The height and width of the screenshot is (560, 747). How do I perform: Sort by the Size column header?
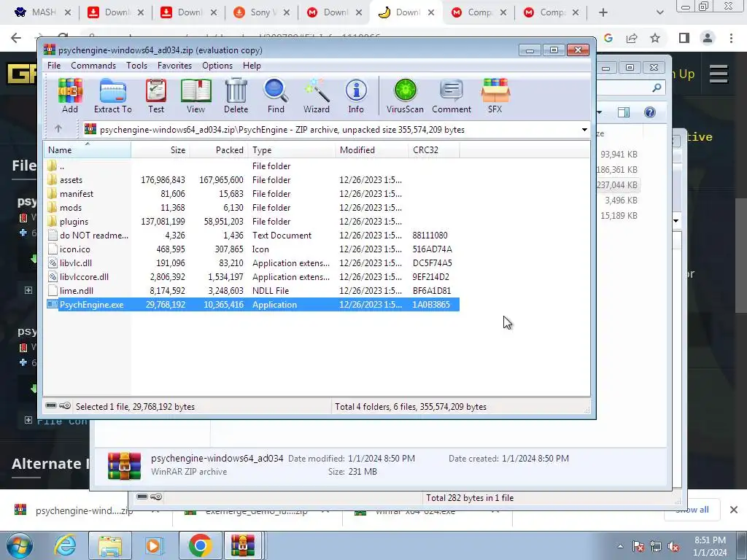(x=160, y=150)
